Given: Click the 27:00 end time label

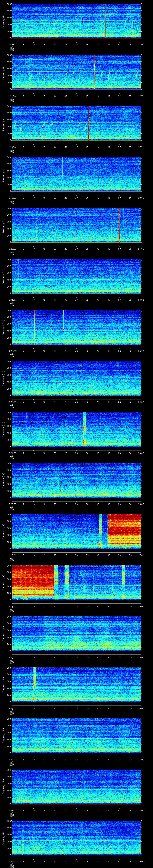Looking at the screenshot, I should tap(141, 555).
